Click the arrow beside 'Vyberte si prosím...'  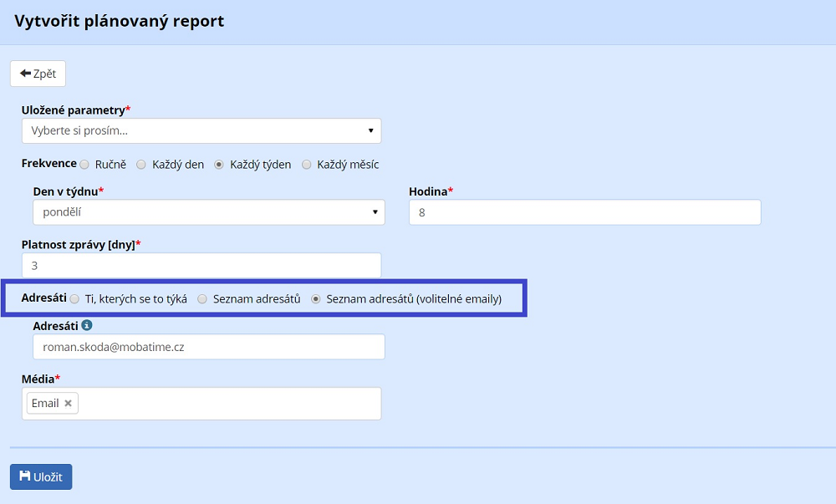(x=370, y=130)
